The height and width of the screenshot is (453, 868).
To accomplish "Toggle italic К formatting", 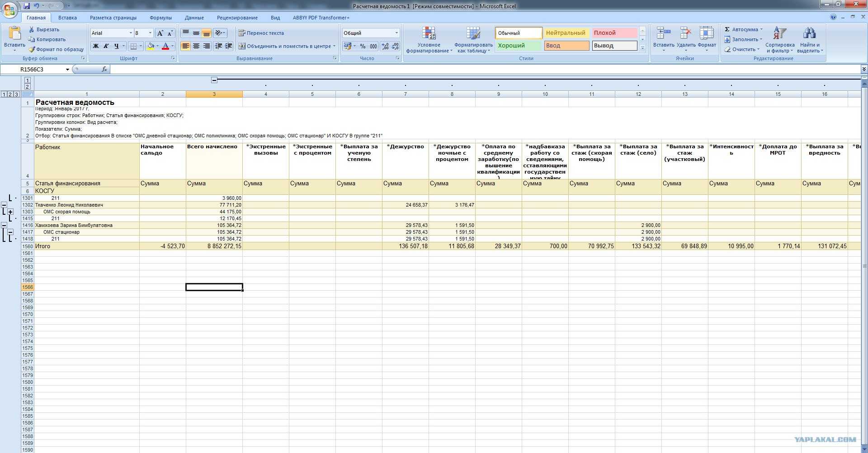I will click(x=106, y=46).
